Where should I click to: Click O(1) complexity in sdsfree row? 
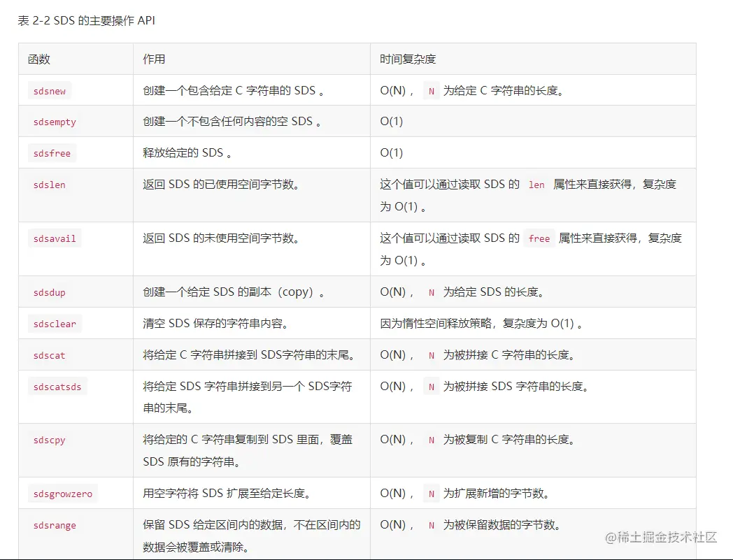[x=391, y=153]
